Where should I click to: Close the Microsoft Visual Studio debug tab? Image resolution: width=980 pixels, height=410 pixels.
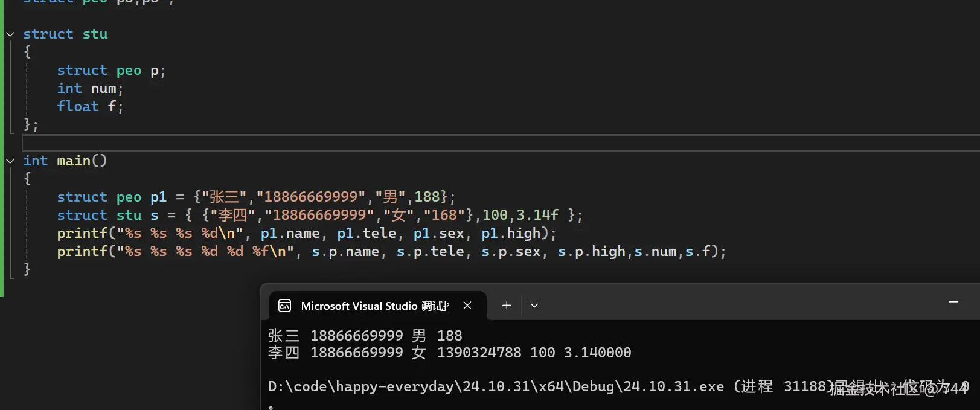point(467,306)
